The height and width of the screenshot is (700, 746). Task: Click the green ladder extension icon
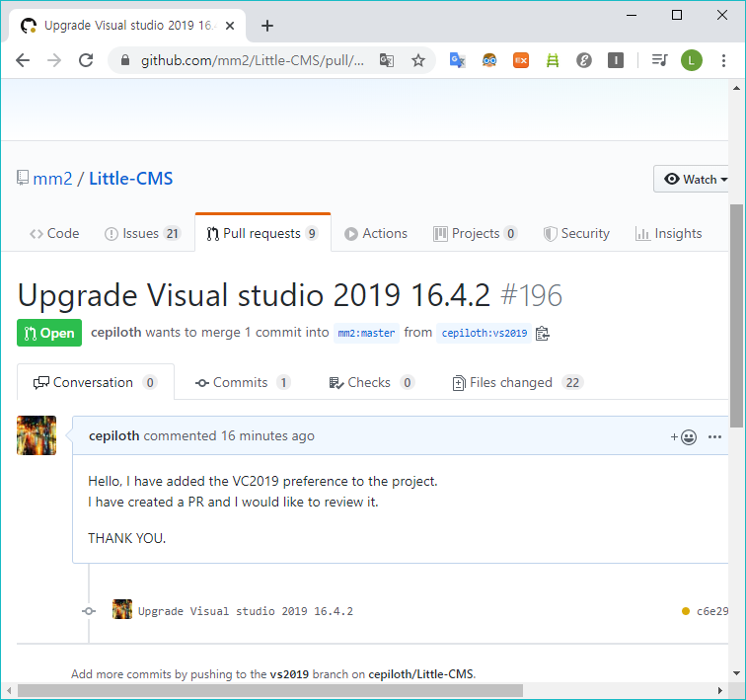pos(553,60)
